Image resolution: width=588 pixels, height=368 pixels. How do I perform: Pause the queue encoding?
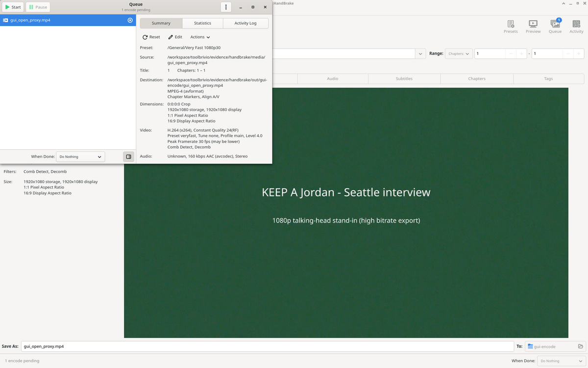click(x=38, y=7)
